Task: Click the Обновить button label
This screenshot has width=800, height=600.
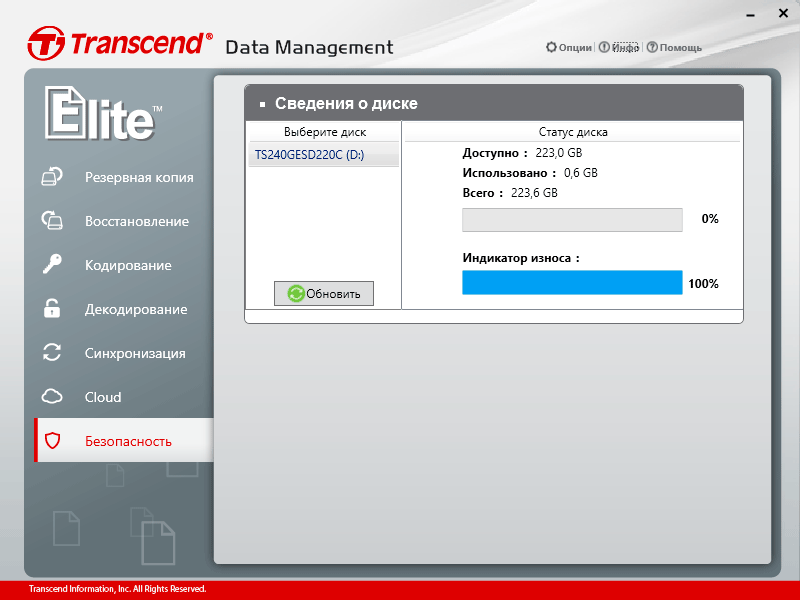Action: click(333, 294)
